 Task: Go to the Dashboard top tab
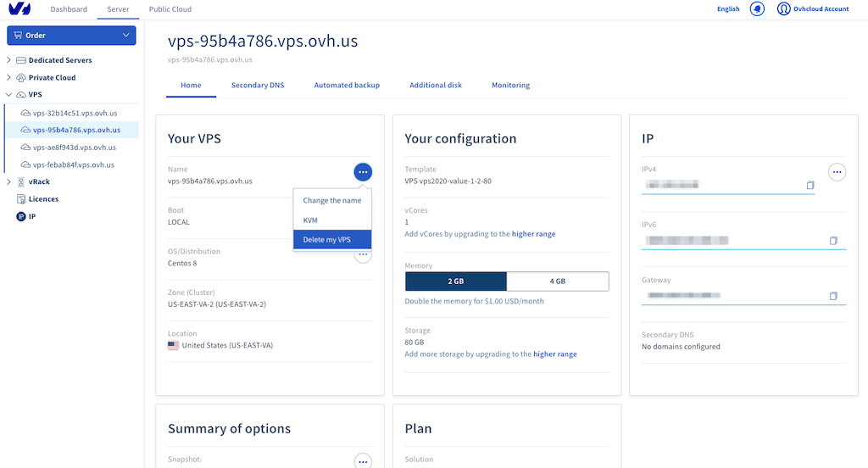tap(69, 9)
